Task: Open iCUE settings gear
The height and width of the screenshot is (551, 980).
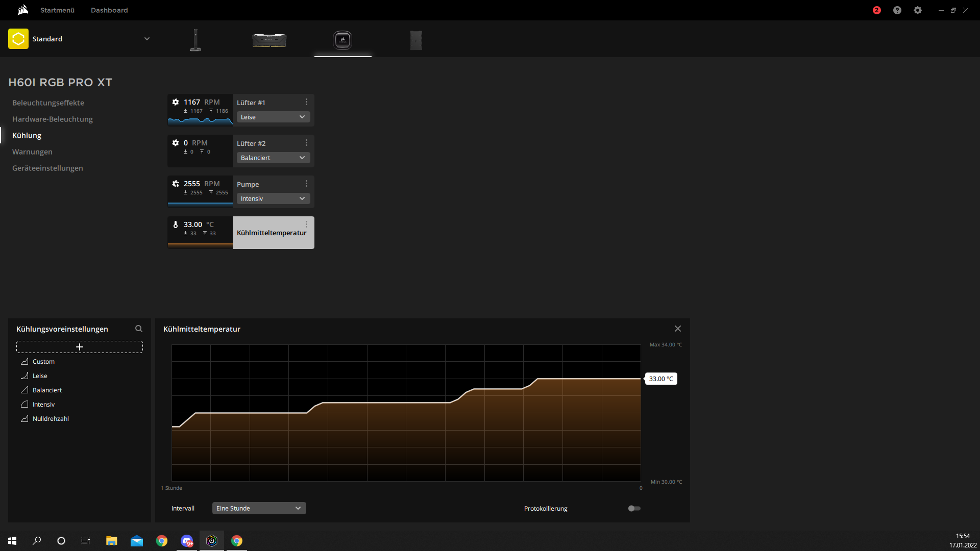Action: tap(918, 10)
